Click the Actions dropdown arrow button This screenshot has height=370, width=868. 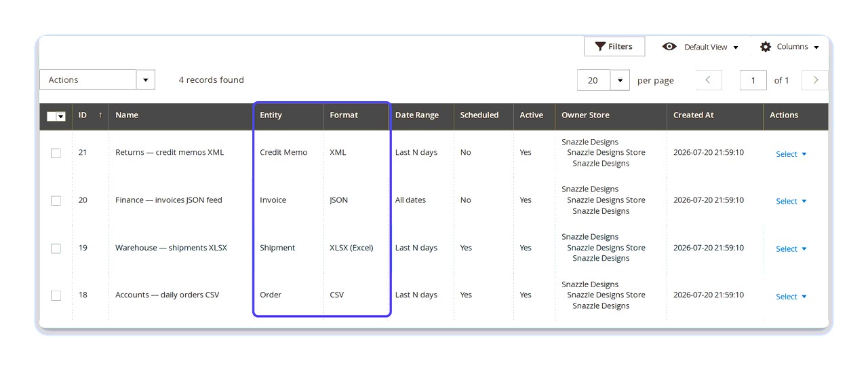click(146, 79)
